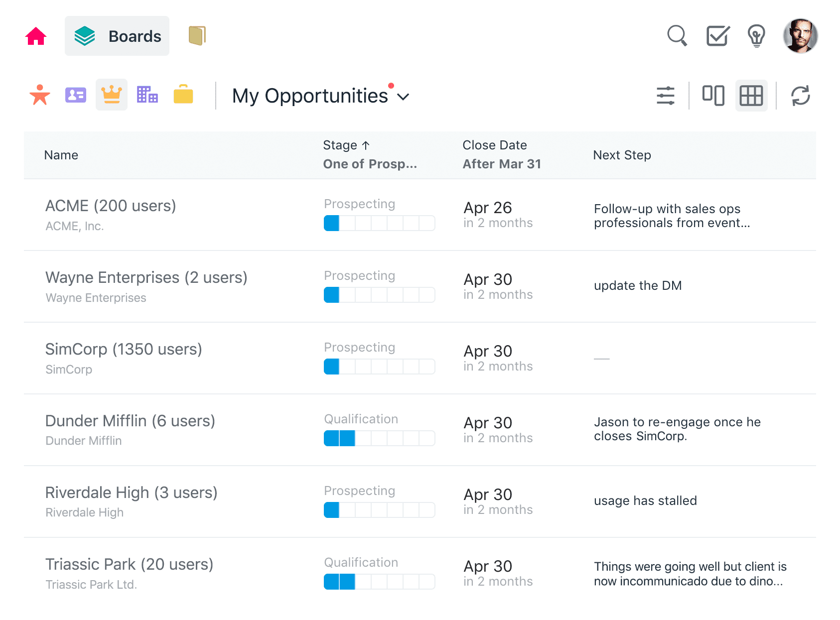Switch to the split column view
This screenshot has width=840, height=620.
coord(713,96)
